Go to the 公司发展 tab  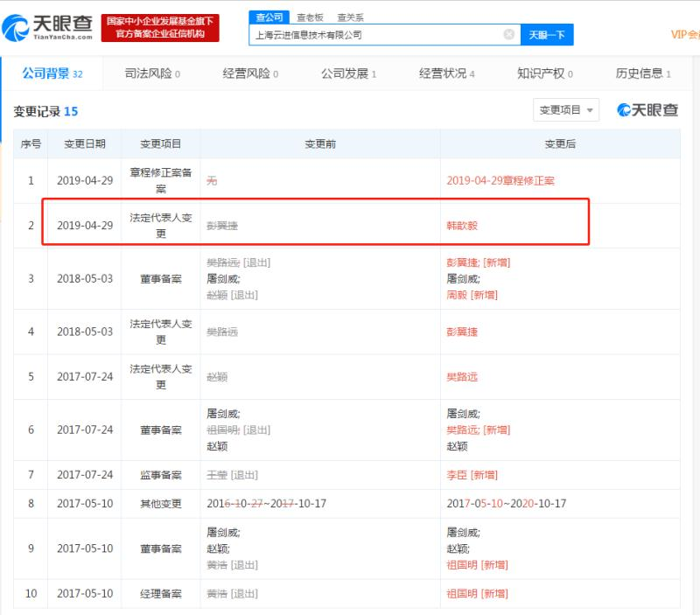pyautogui.click(x=347, y=73)
